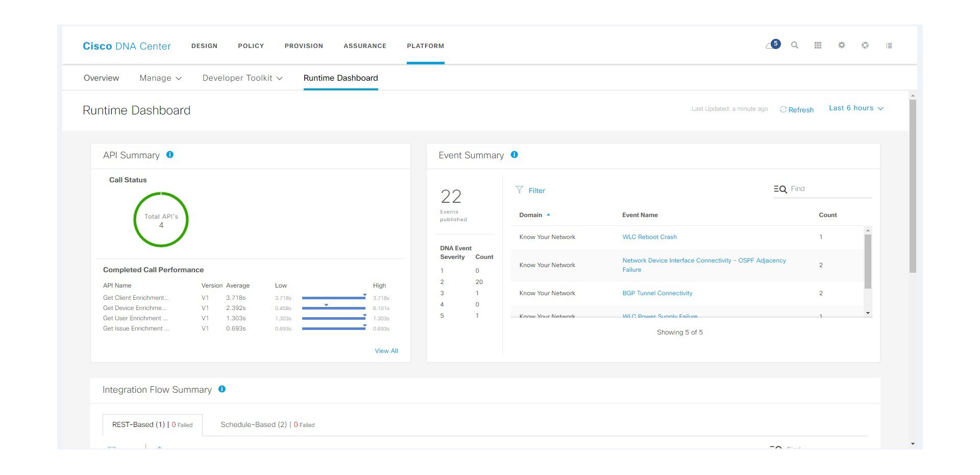Open the settings gear icon

tap(841, 45)
